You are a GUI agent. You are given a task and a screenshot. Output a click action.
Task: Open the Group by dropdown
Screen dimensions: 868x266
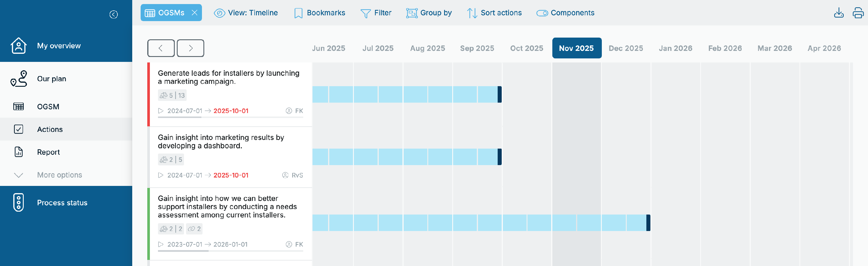click(429, 13)
